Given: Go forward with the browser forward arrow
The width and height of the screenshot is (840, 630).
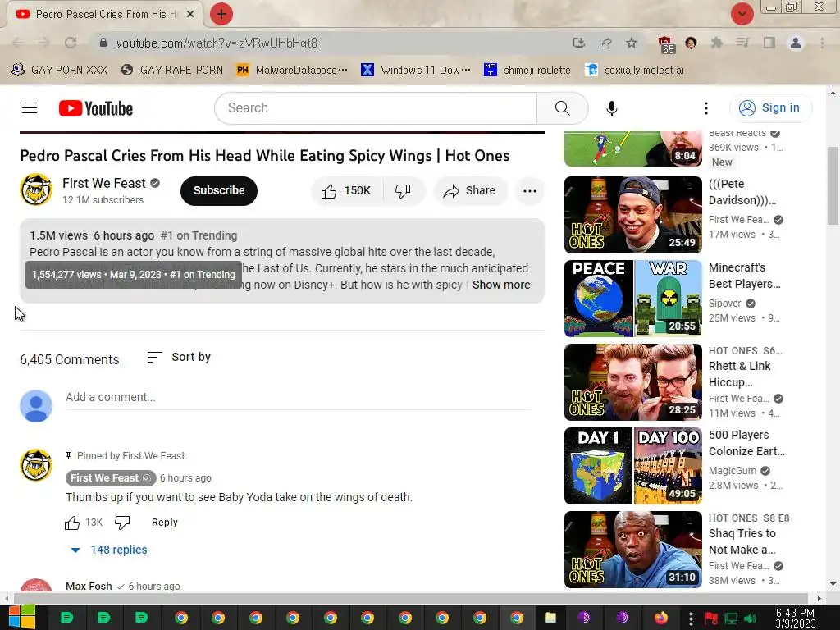Looking at the screenshot, I should (44, 43).
